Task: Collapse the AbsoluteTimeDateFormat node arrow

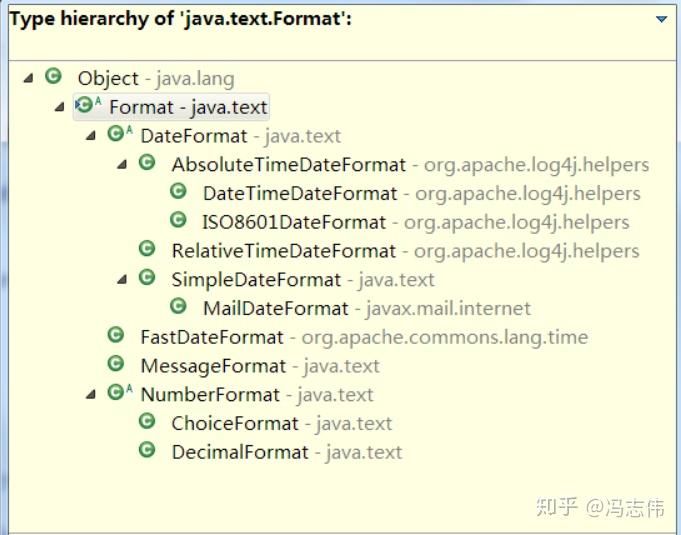Action: click(x=122, y=164)
